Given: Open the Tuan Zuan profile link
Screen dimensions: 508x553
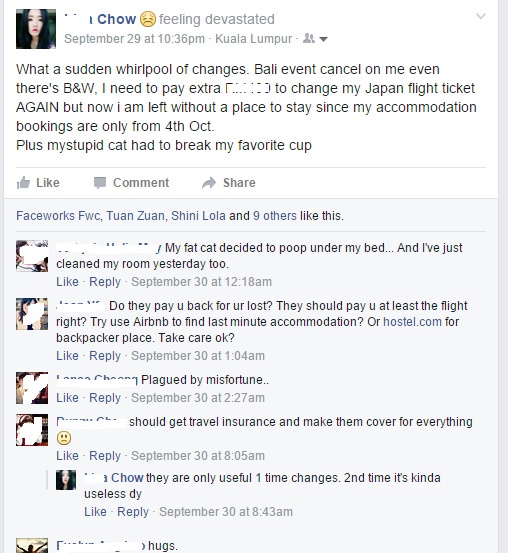Looking at the screenshot, I should click(135, 215).
